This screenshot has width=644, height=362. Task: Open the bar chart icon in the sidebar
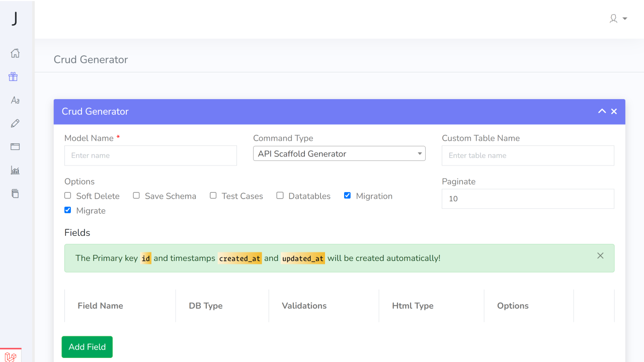pyautogui.click(x=15, y=170)
